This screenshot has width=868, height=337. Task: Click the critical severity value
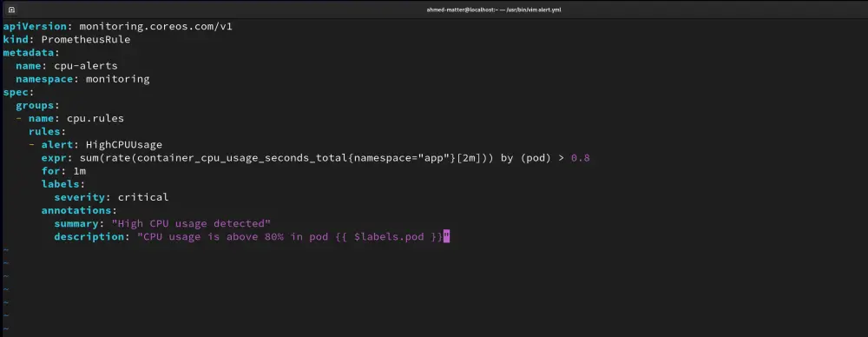[x=143, y=197]
